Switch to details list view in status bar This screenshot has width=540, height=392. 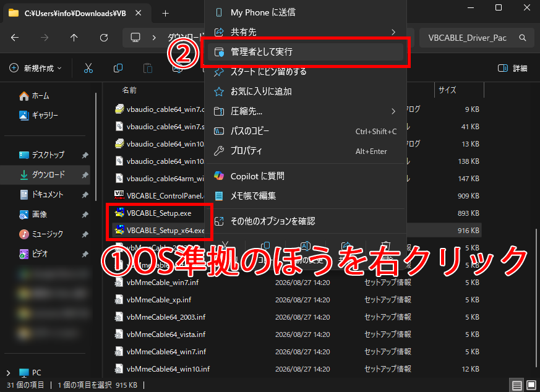516,385
